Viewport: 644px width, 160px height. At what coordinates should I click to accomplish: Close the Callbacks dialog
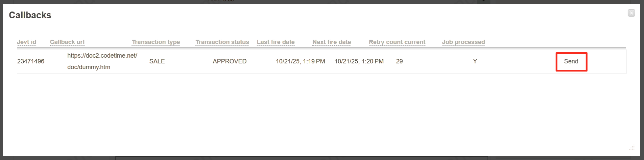[631, 13]
